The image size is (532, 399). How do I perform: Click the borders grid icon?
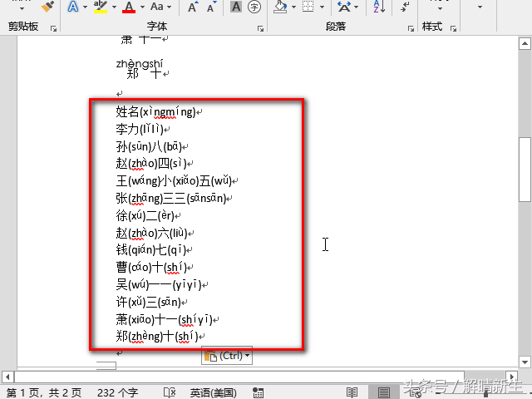coord(308,7)
